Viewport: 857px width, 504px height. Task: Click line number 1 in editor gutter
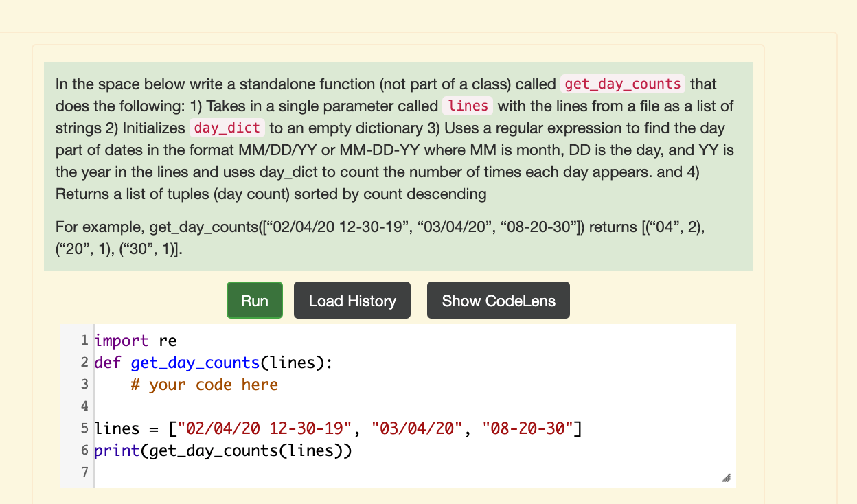[x=84, y=340]
